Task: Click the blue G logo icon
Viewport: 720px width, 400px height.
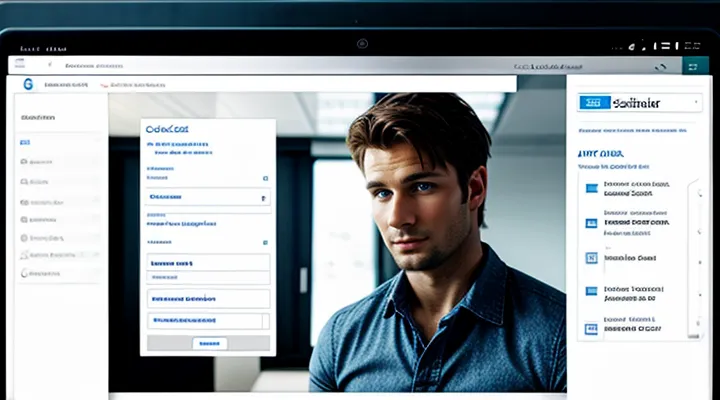Action: [x=27, y=85]
